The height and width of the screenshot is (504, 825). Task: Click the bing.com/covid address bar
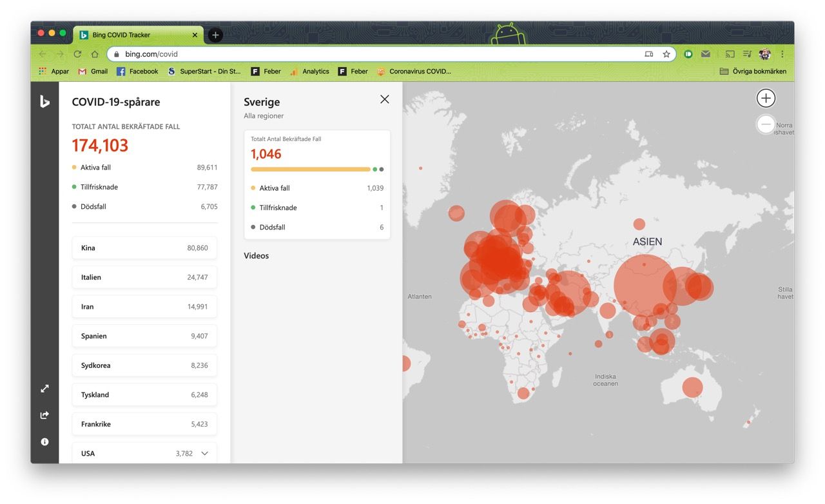point(380,54)
